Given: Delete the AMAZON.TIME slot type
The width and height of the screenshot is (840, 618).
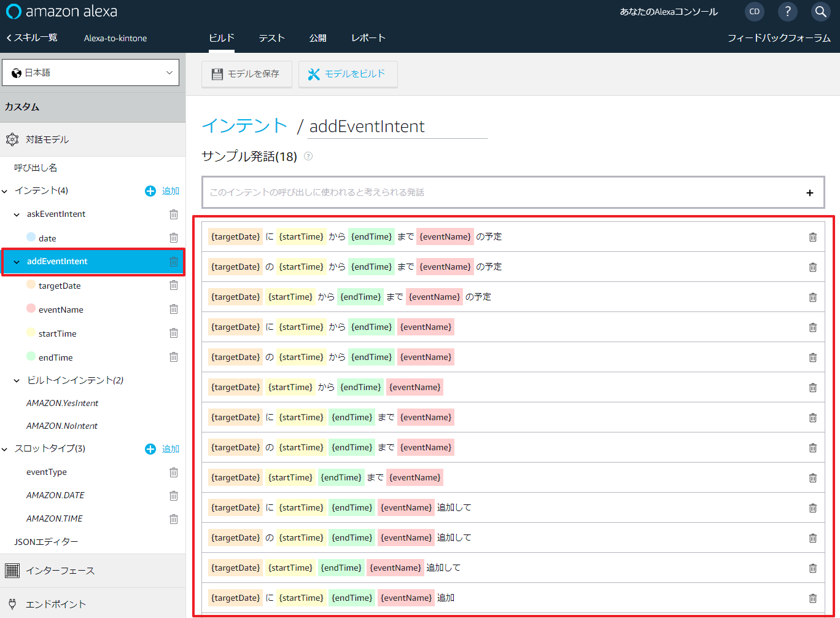Looking at the screenshot, I should (x=174, y=519).
